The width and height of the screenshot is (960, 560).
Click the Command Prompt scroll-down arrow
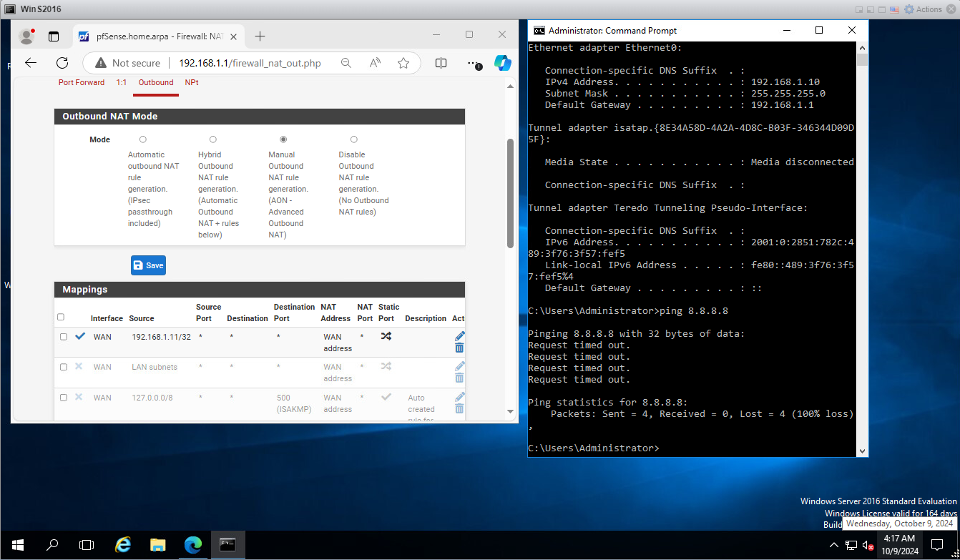click(862, 451)
